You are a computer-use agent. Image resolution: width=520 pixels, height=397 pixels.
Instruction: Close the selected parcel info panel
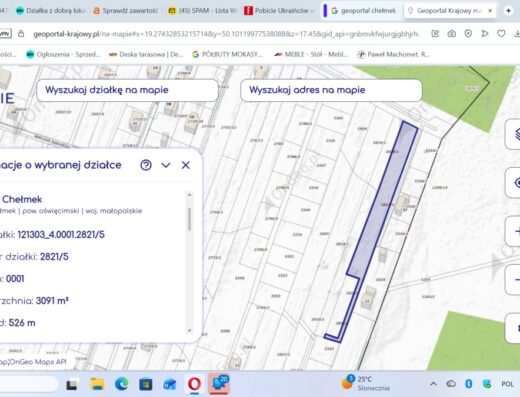(186, 165)
